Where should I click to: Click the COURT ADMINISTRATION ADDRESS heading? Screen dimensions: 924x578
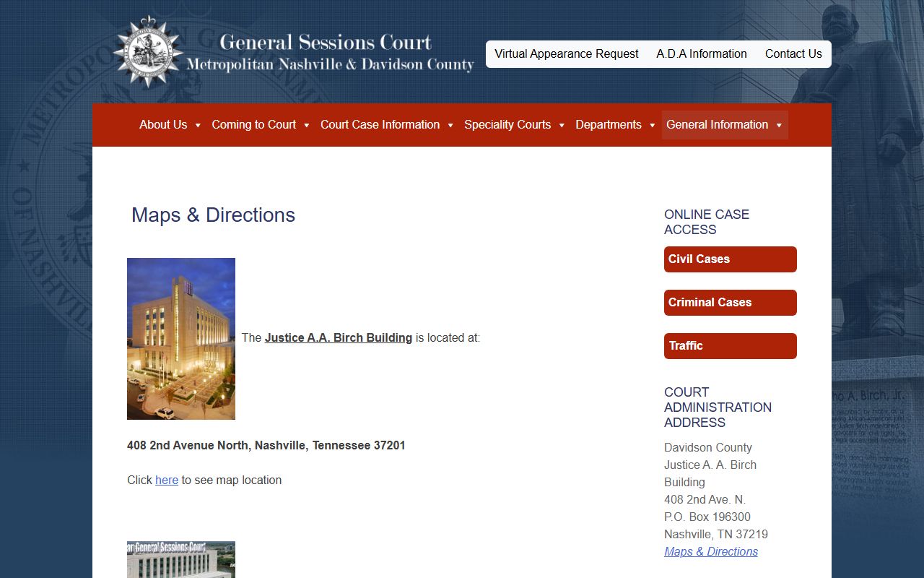point(718,407)
